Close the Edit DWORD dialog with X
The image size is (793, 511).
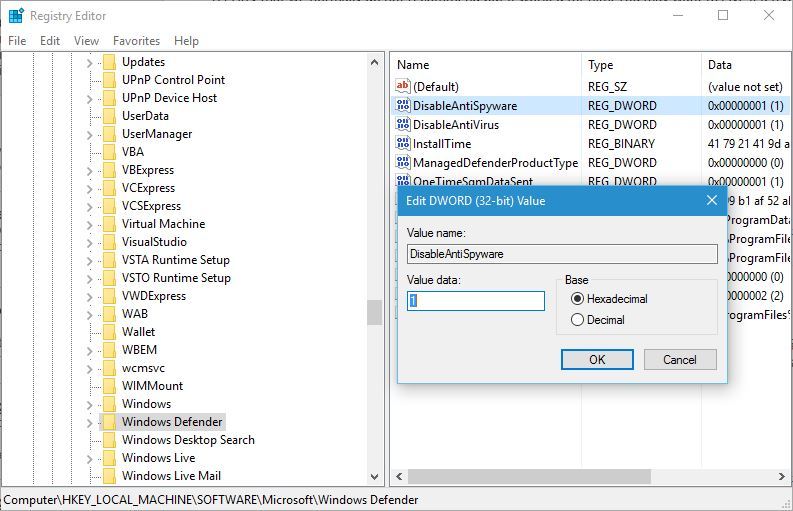point(712,200)
